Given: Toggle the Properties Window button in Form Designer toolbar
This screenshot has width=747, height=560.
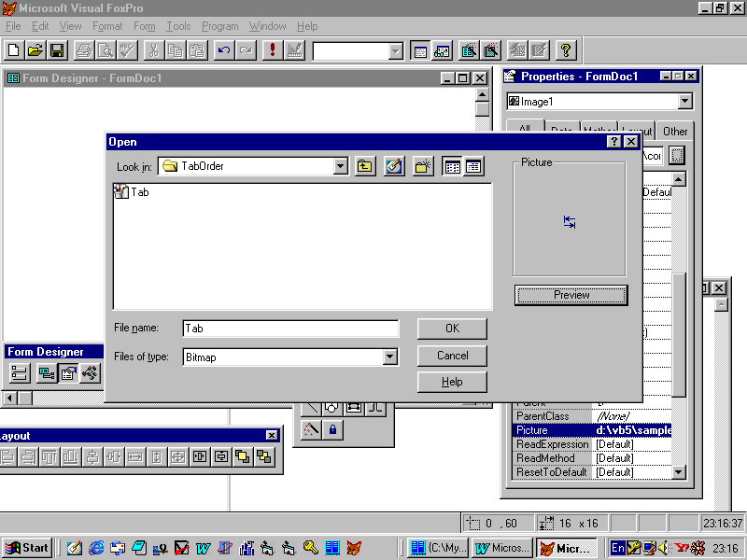Looking at the screenshot, I should click(68, 373).
